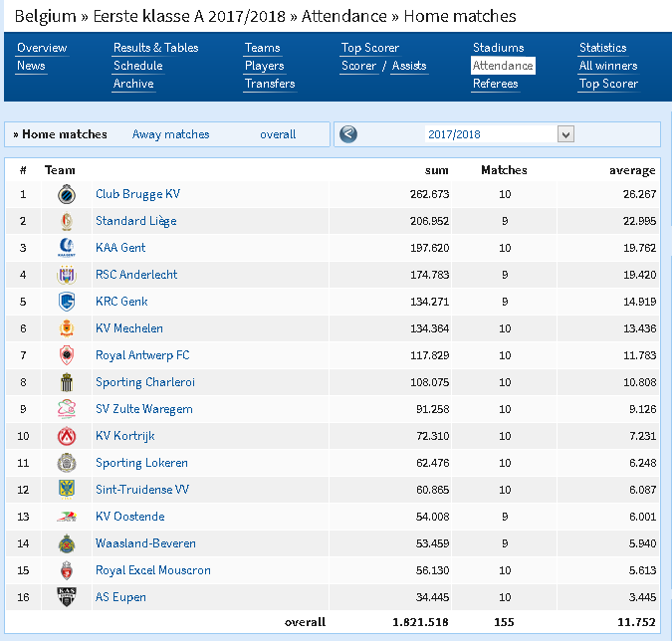This screenshot has width=672, height=641.
Task: Open the KV Oostende team link
Action: coord(129,517)
